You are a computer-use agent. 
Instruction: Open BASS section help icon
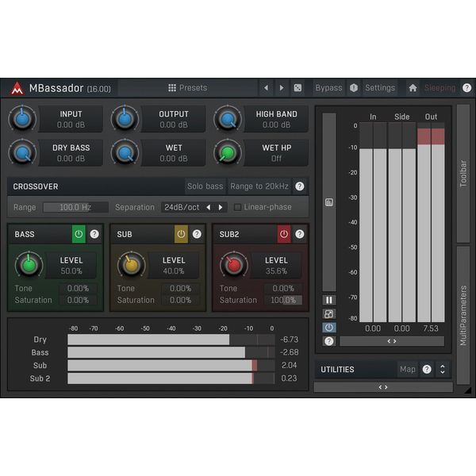coord(94,234)
